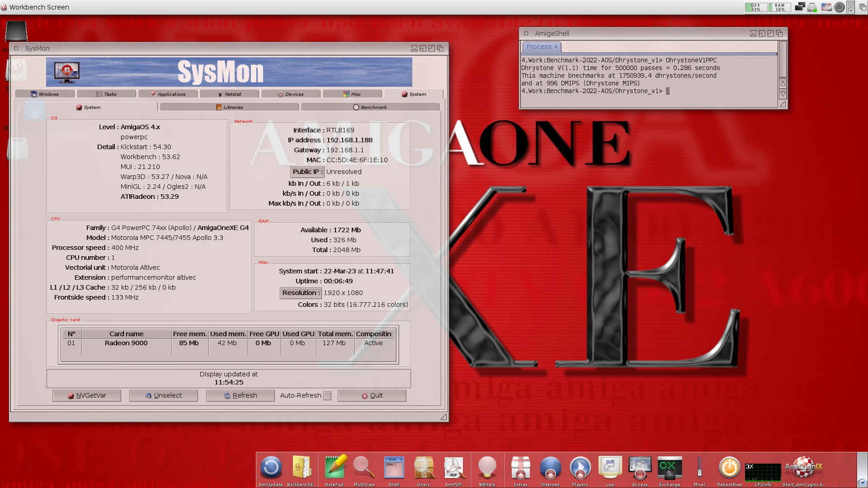Open the Netstat tab
Viewport: 868px width, 488px height.
[229, 94]
